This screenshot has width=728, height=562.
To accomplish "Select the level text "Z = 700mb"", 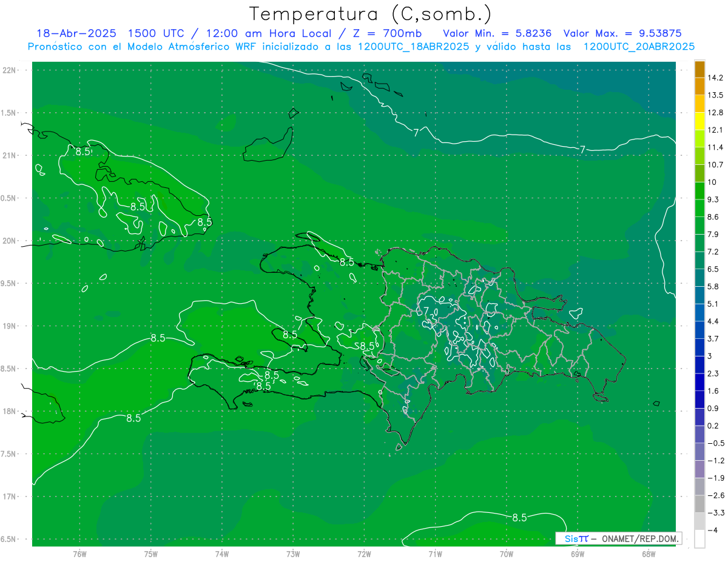I will [386, 33].
